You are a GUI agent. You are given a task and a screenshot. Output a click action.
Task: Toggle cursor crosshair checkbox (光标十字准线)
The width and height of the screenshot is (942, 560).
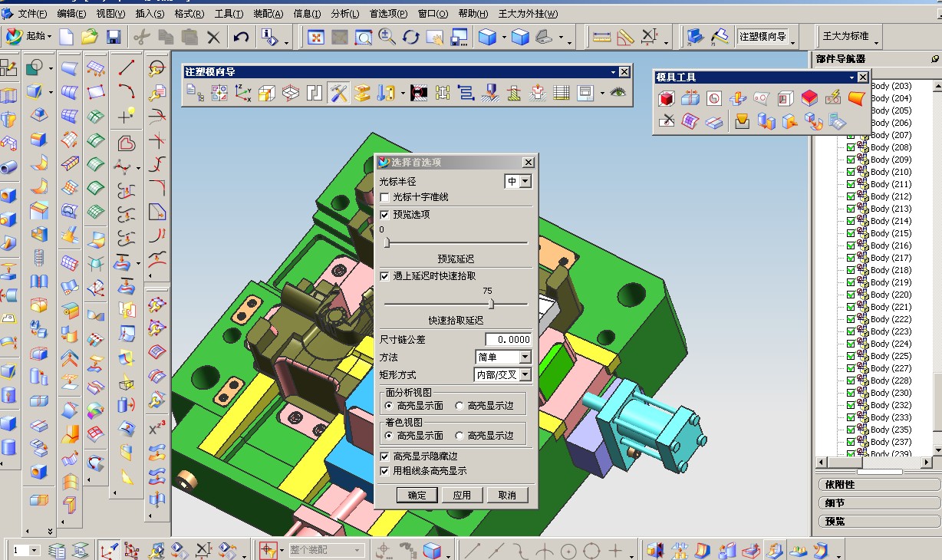(385, 197)
